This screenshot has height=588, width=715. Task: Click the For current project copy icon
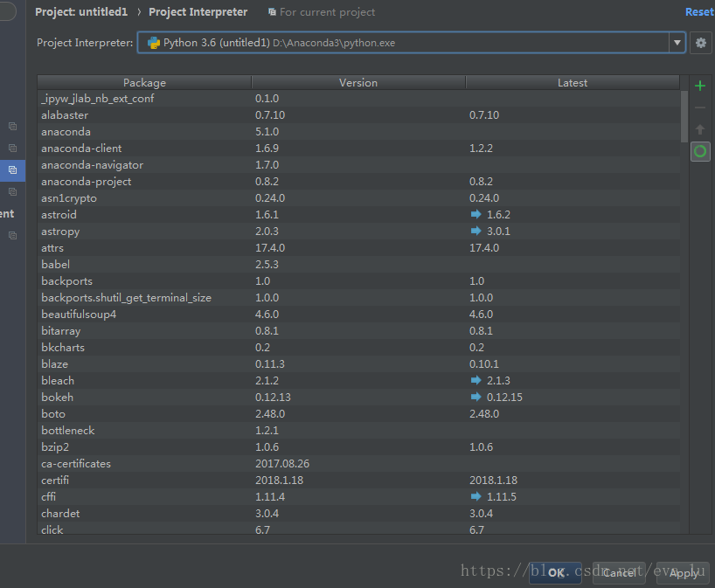click(x=272, y=12)
